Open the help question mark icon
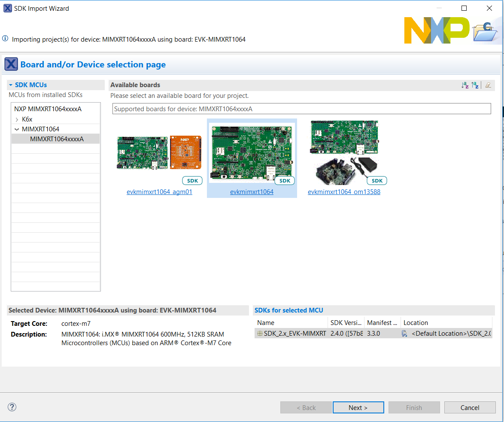Viewport: 504px width, 422px height. [12, 407]
